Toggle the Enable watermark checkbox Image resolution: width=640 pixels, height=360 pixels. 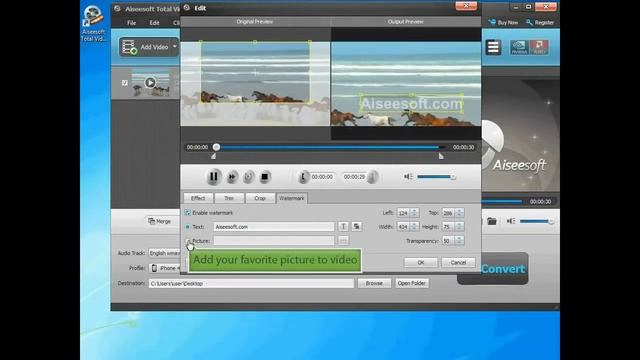[x=187, y=213]
